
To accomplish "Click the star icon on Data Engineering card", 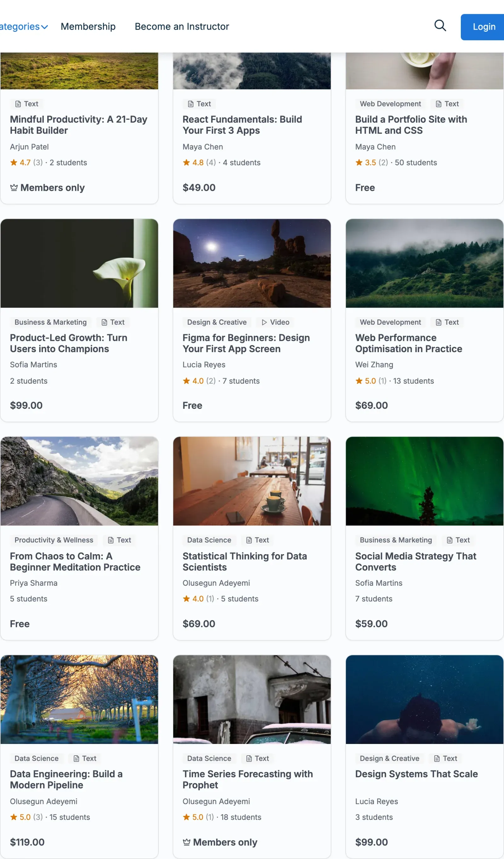I will (14, 817).
